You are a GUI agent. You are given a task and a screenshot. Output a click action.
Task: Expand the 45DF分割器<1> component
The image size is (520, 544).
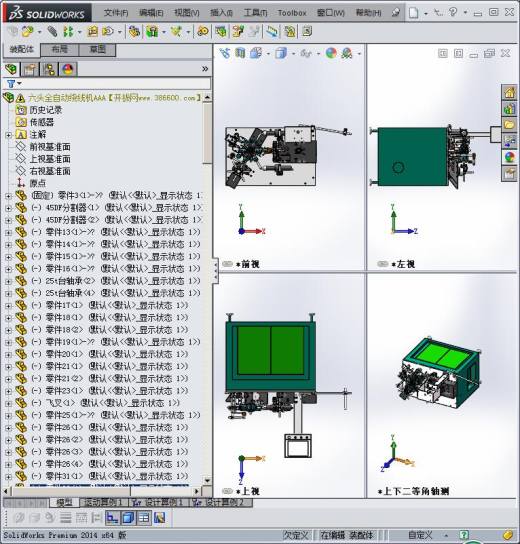(x=9, y=208)
